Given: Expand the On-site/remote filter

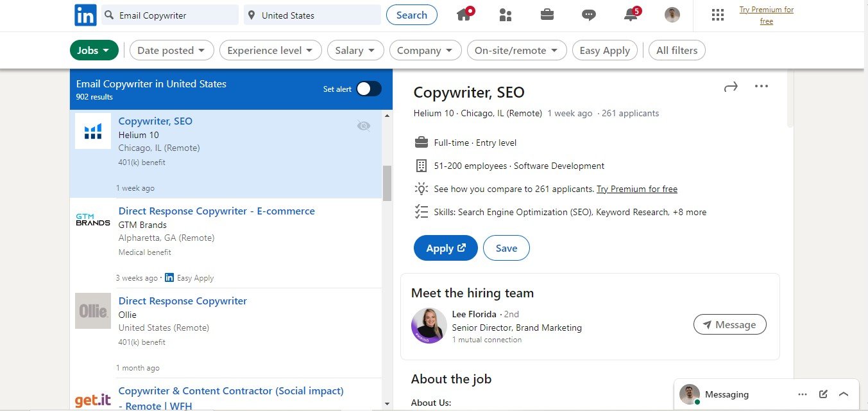Looking at the screenshot, I should [516, 50].
